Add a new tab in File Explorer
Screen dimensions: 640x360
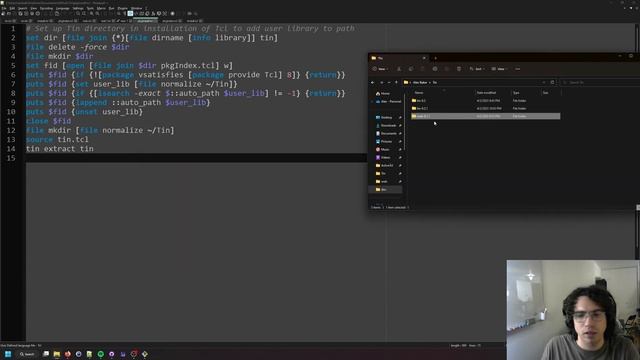[x=436, y=58]
